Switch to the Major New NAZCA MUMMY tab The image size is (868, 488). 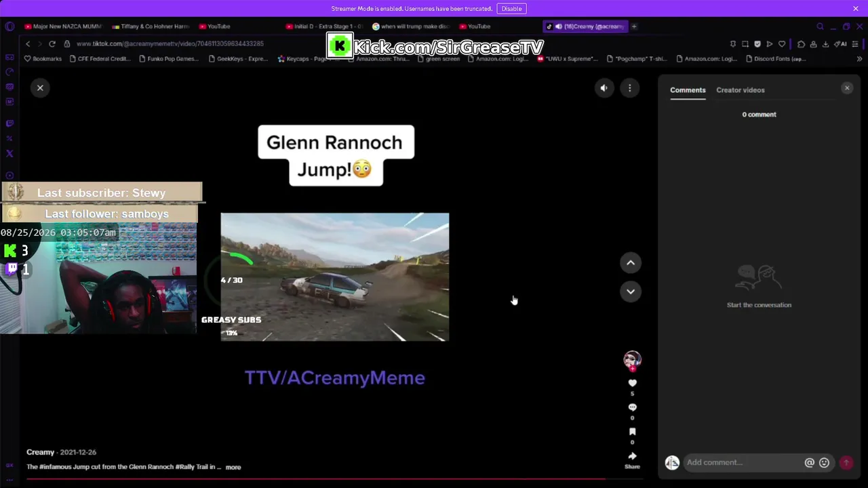pyautogui.click(x=62, y=26)
